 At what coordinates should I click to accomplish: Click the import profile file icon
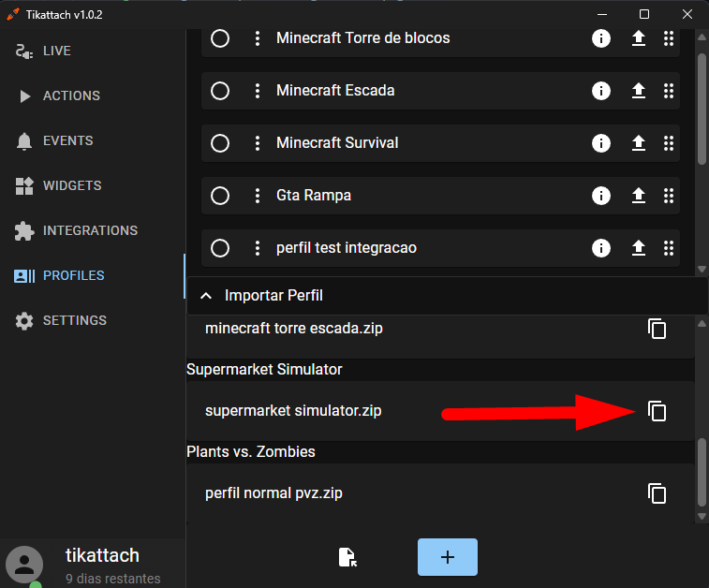pyautogui.click(x=347, y=557)
